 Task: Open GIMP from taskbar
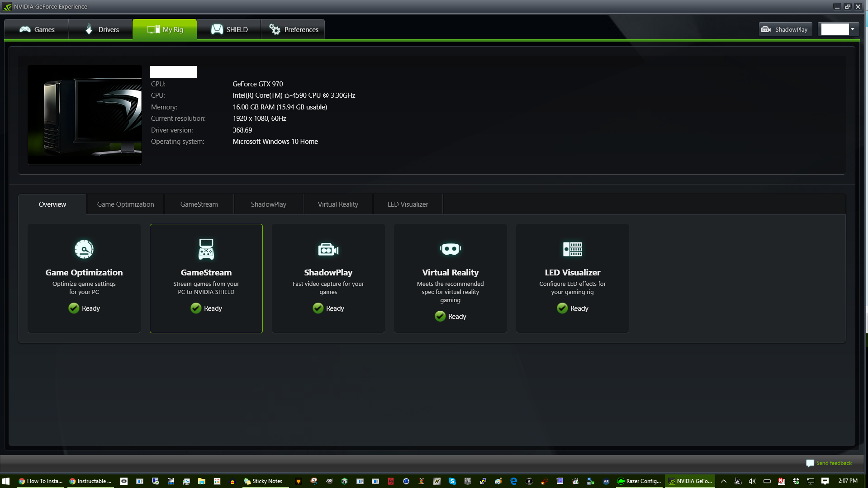tap(329, 481)
